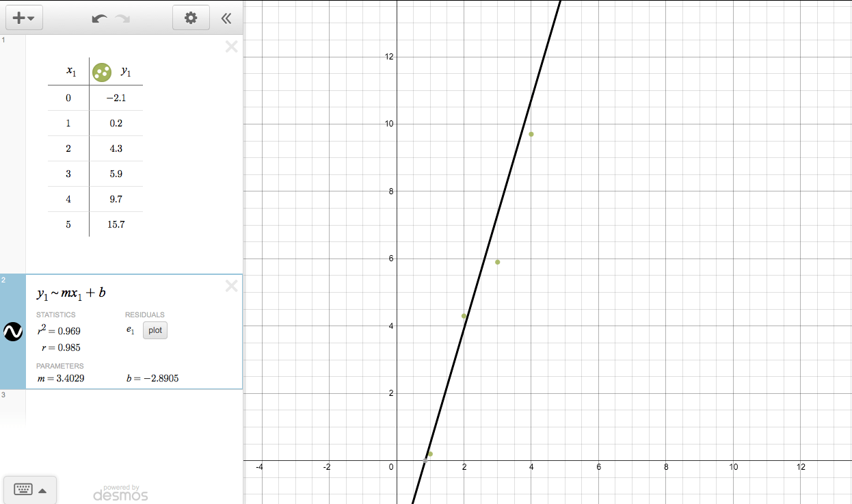Edit the x1 cell in the 4.3 row
This screenshot has height=504, width=852.
68,148
